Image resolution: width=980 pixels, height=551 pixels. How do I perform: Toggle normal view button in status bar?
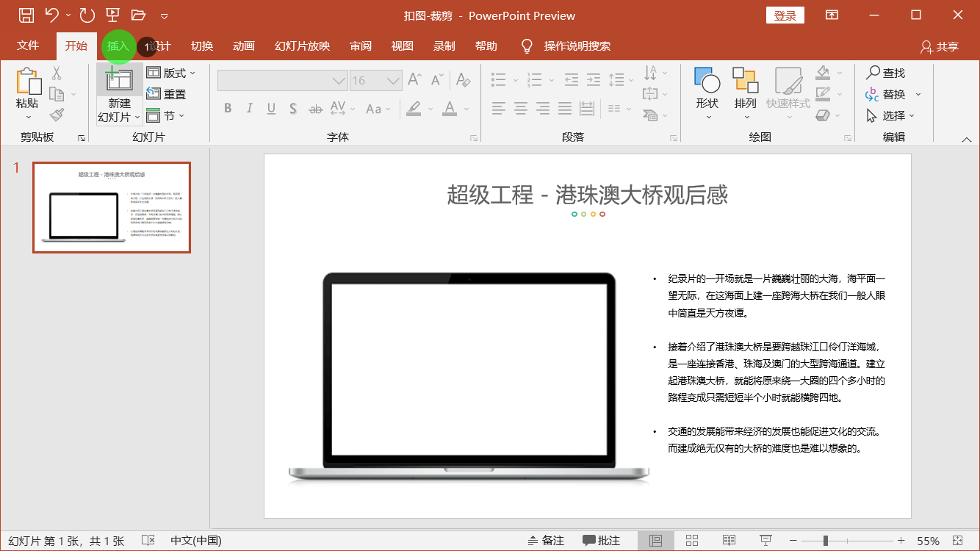click(x=655, y=541)
